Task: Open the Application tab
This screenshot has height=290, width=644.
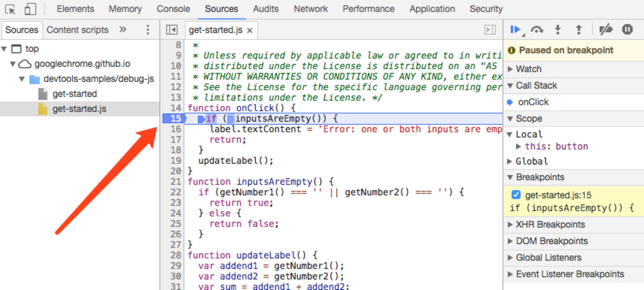Action: [432, 9]
